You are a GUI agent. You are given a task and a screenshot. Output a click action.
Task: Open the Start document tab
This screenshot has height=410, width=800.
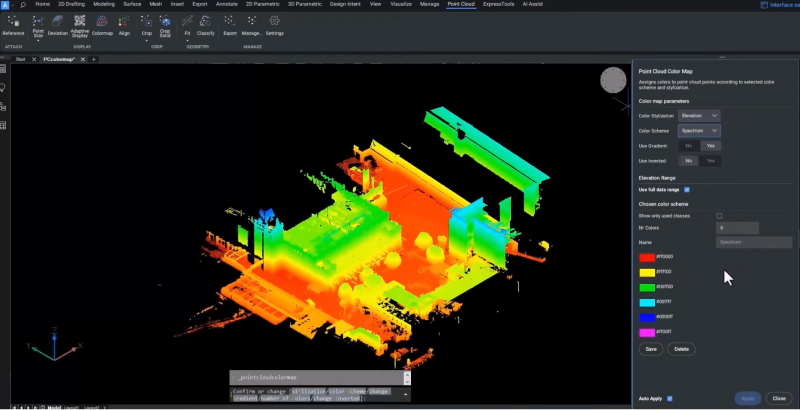tap(20, 60)
